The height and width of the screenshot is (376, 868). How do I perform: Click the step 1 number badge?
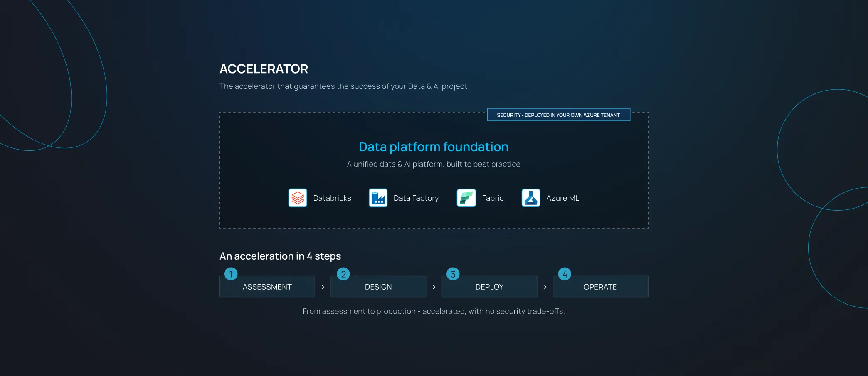pos(231,274)
